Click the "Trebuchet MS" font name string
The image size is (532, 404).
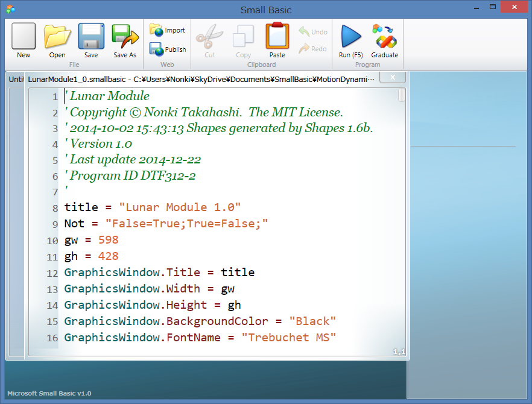click(289, 338)
